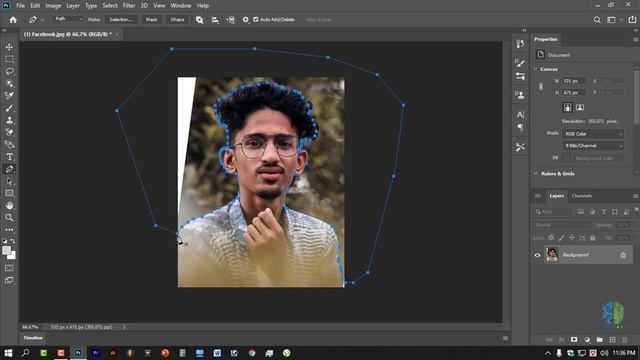Click the Shape button in options bar
640x360 pixels.
coord(177,20)
